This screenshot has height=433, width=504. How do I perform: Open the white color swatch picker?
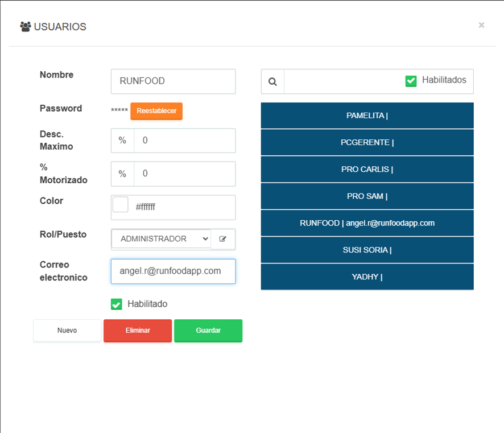121,204
